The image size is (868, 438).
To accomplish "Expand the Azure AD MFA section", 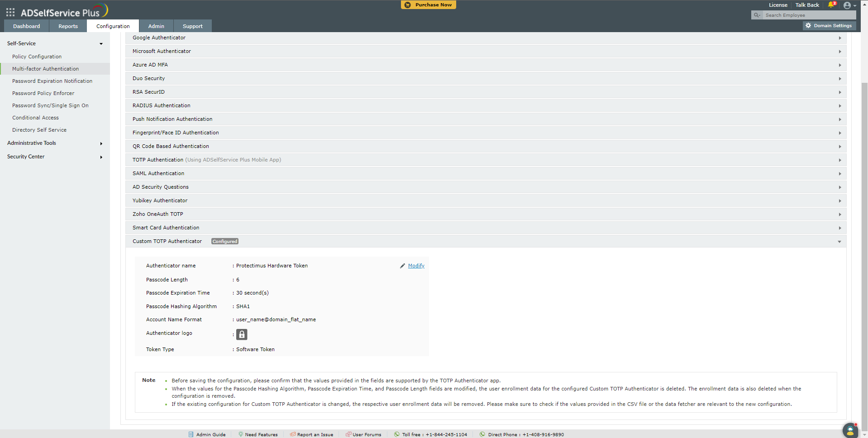I will click(486, 65).
